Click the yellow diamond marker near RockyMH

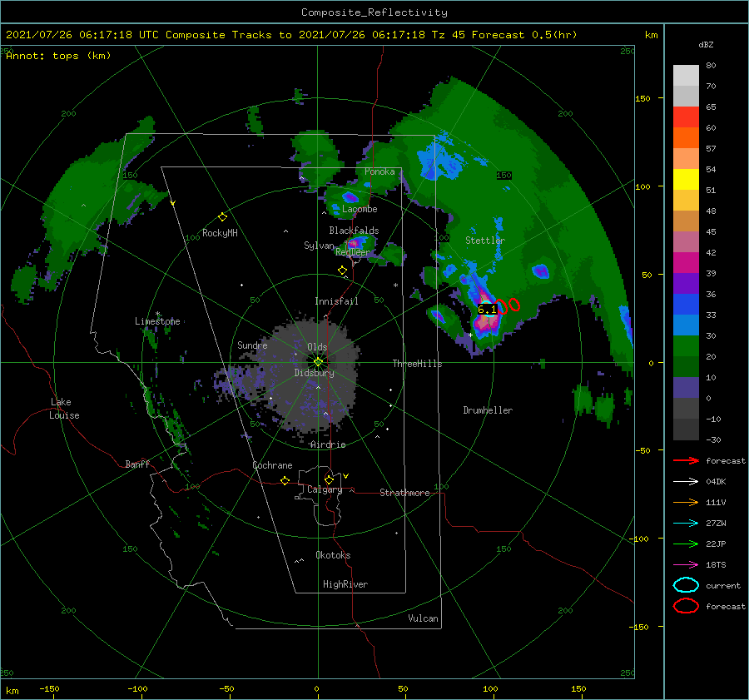(222, 217)
